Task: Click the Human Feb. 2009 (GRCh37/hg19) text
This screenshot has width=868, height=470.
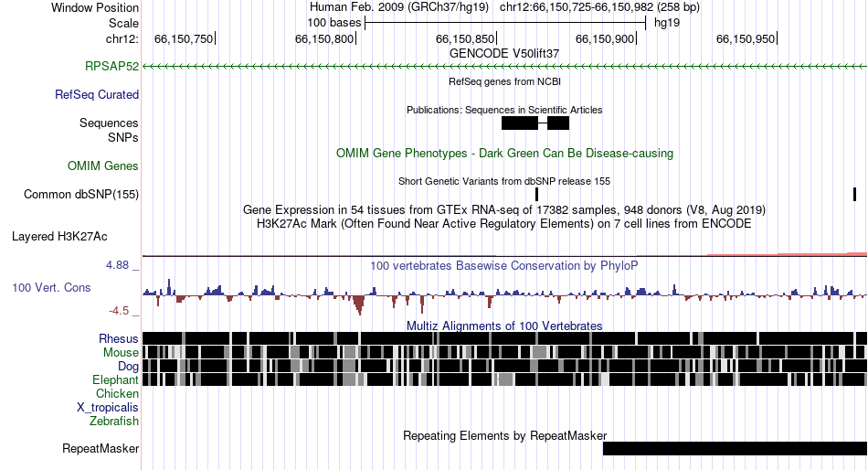Action: [399, 7]
